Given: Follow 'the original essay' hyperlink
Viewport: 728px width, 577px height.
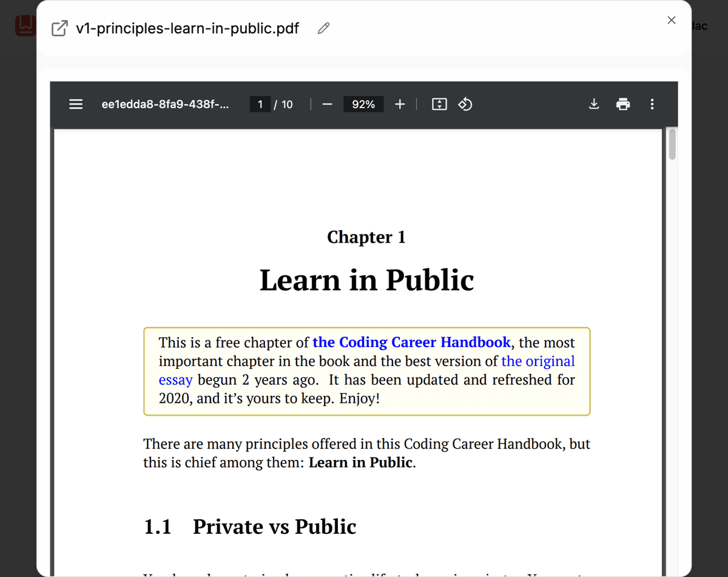Looking at the screenshot, I should (x=538, y=361).
